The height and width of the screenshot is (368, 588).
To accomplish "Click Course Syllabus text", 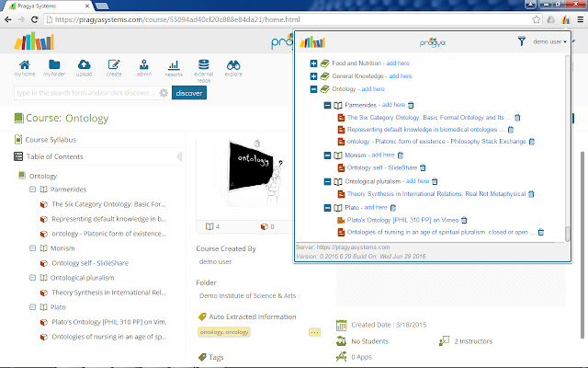I will (x=51, y=140).
